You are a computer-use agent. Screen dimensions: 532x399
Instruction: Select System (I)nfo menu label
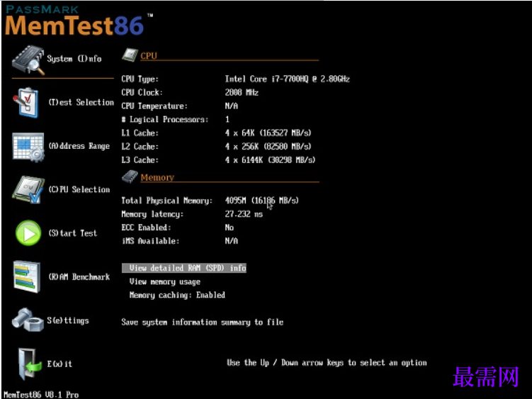tap(74, 59)
